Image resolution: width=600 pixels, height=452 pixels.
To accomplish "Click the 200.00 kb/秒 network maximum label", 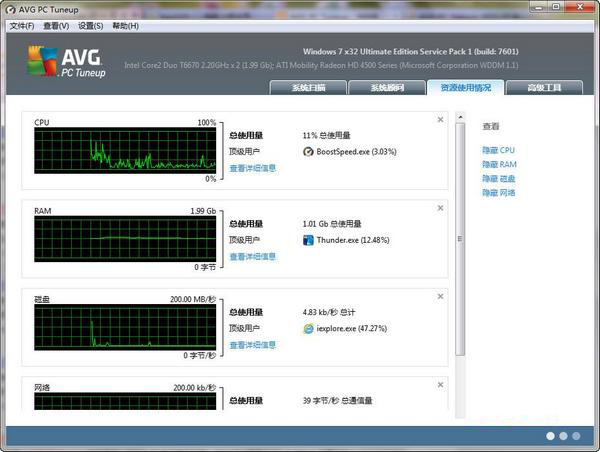I will click(194, 388).
